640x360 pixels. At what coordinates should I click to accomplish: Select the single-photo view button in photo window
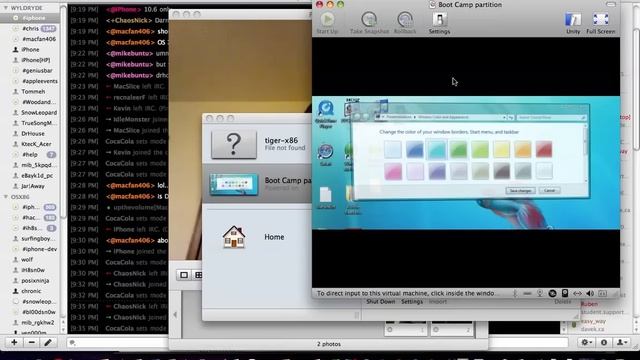pyautogui.click(x=184, y=275)
